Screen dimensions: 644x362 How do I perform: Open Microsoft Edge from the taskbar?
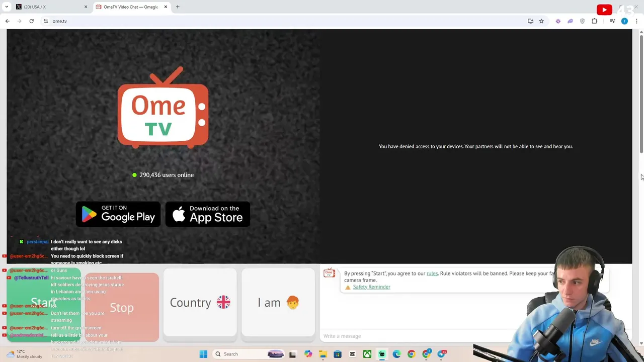(x=396, y=354)
